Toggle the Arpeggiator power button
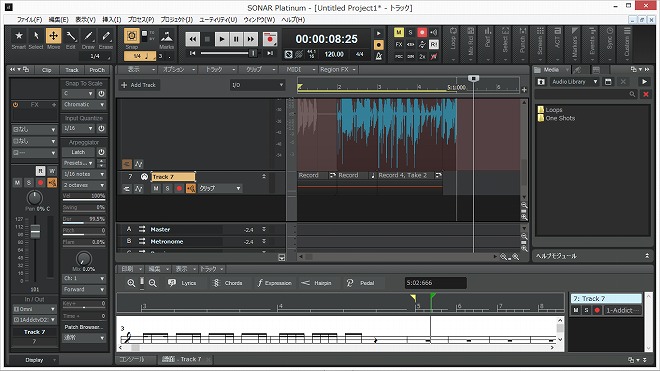 pyautogui.click(x=101, y=152)
